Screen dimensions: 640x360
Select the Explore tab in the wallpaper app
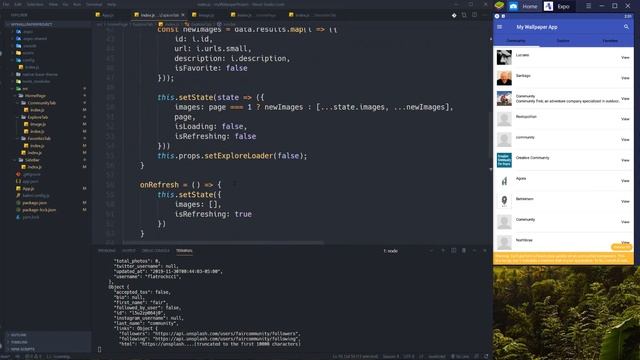(563, 41)
